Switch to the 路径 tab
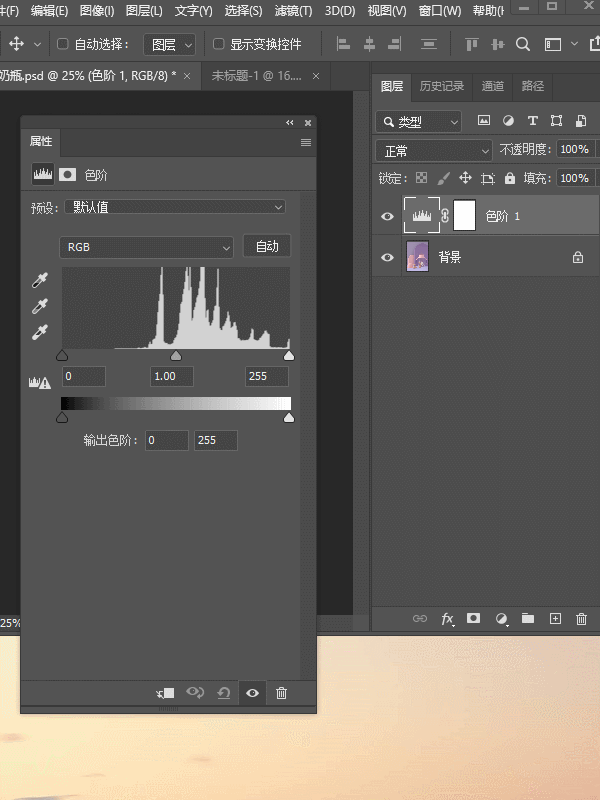This screenshot has height=800, width=600. [x=532, y=86]
